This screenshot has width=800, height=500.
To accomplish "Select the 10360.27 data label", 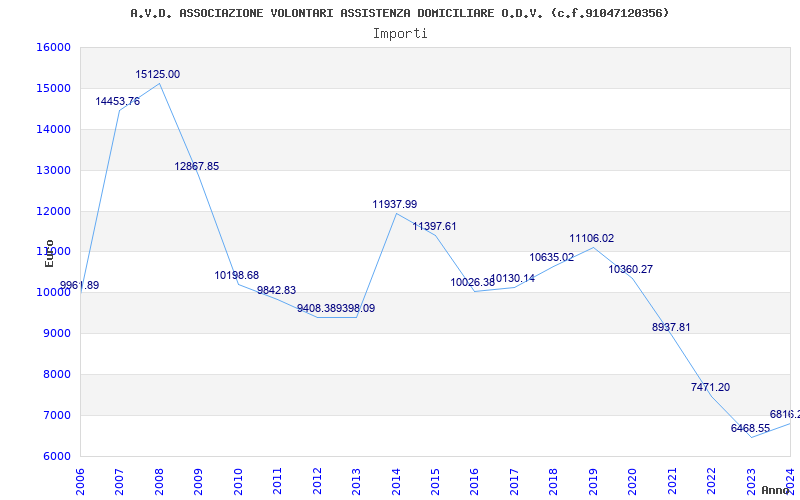I will tap(631, 269).
